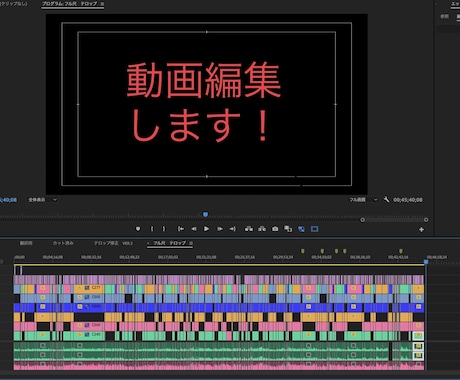Click the right handle of Program zoom bar
This screenshot has width=460, height=380.
pos(426,220)
